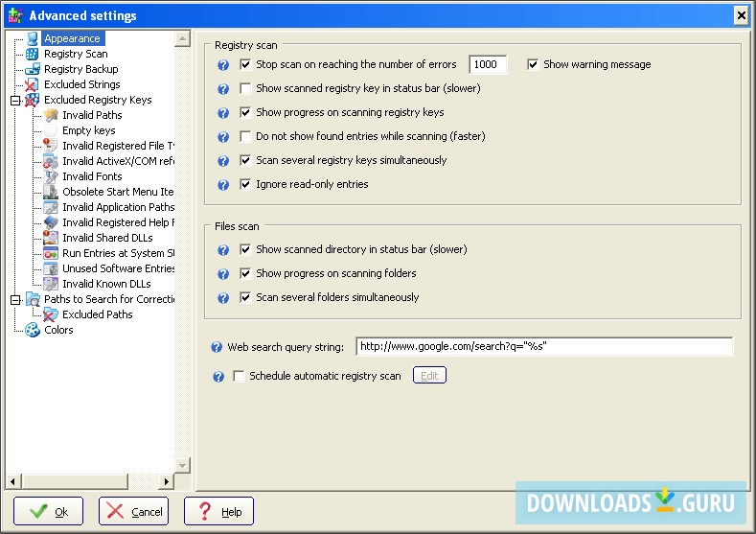Toggle Show progress on scanning folders
The image size is (756, 534).
click(245, 273)
